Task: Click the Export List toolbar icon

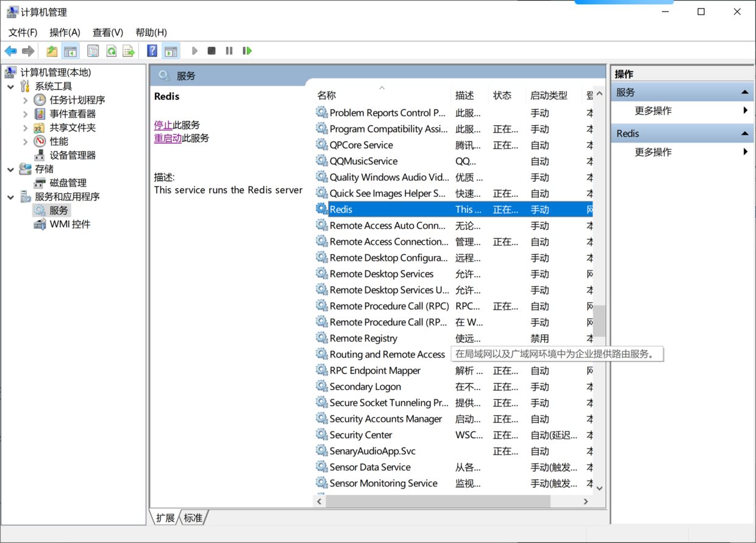Action: [x=129, y=51]
